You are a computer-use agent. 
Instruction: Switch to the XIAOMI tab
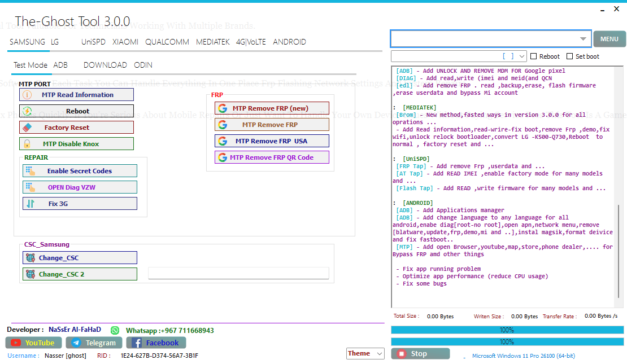(125, 42)
